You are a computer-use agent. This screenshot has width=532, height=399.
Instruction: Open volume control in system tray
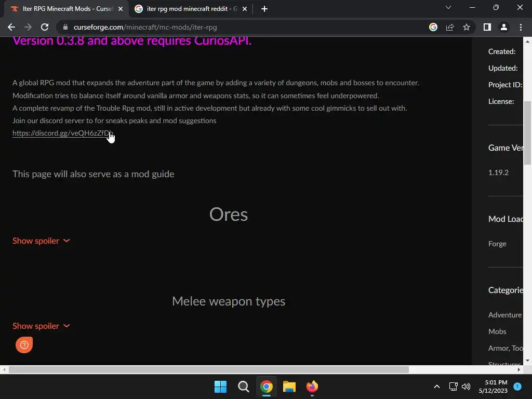coord(466,387)
